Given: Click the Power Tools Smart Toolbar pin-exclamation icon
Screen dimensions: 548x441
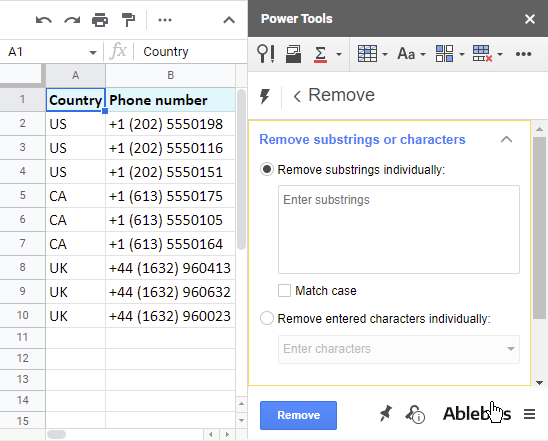Looking at the screenshot, I should coord(266,54).
